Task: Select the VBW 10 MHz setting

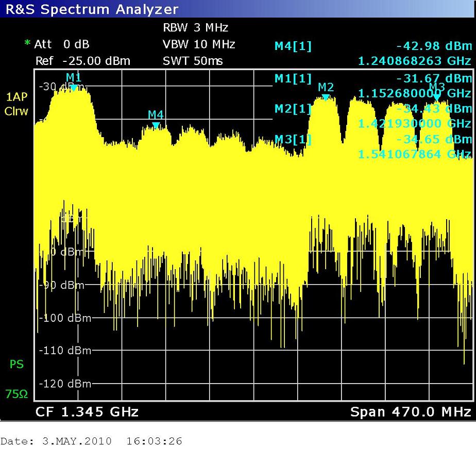Action: click(198, 44)
